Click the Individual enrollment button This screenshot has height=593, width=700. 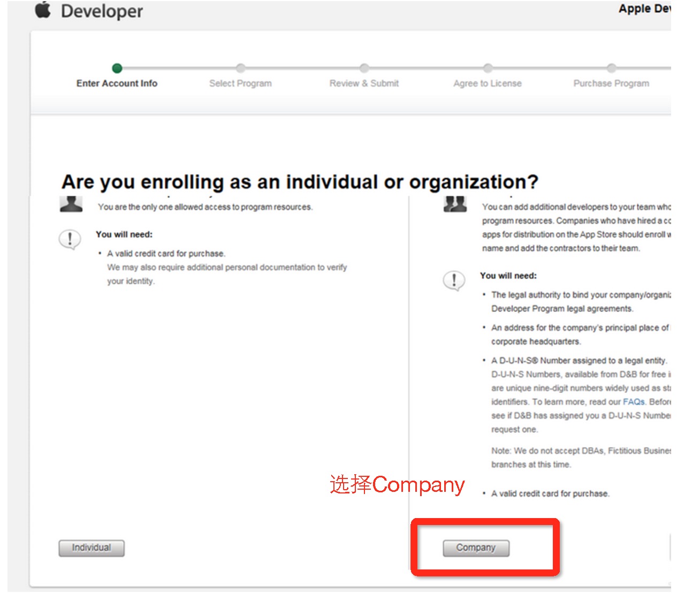92,548
